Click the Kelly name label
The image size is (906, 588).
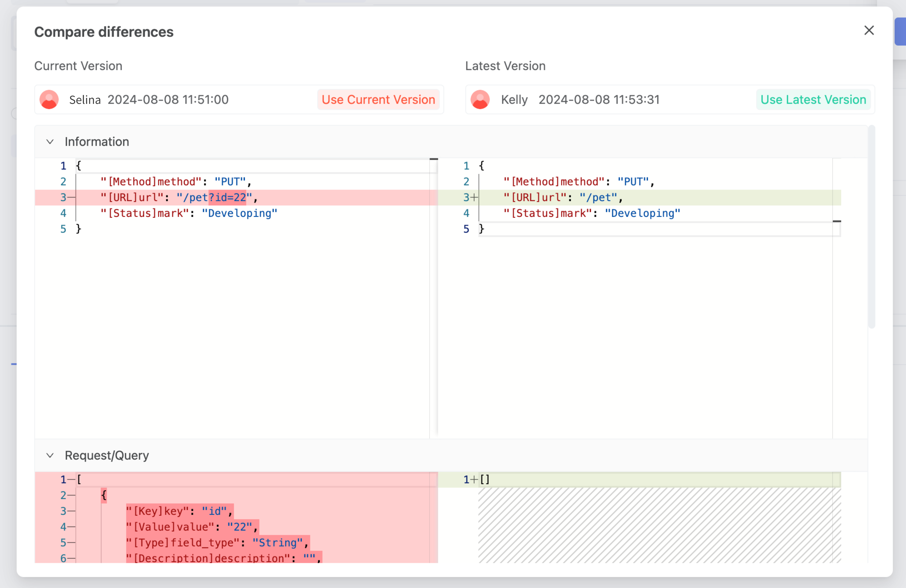tap(514, 100)
